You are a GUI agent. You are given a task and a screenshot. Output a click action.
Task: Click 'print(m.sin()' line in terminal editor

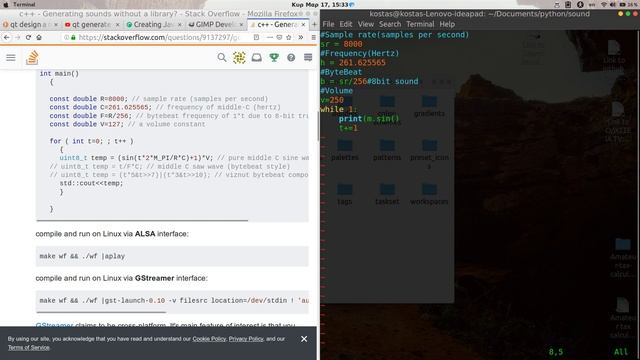point(369,118)
